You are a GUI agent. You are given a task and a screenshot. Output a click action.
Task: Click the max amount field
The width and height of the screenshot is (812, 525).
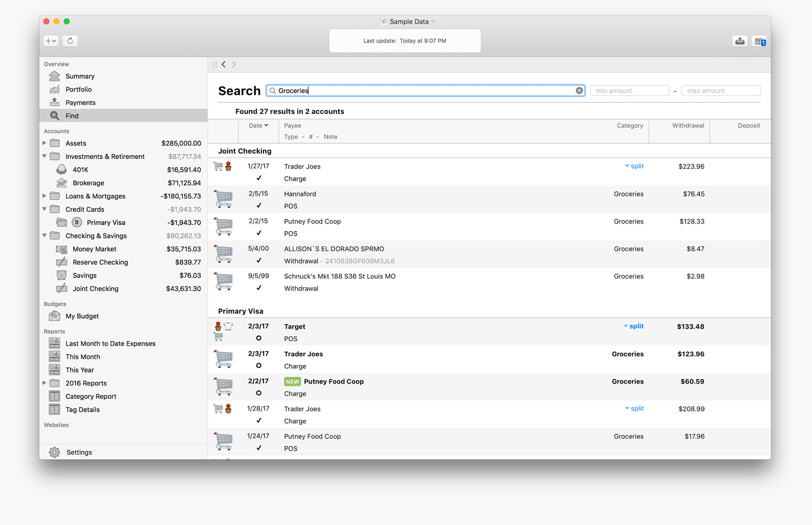click(x=721, y=91)
